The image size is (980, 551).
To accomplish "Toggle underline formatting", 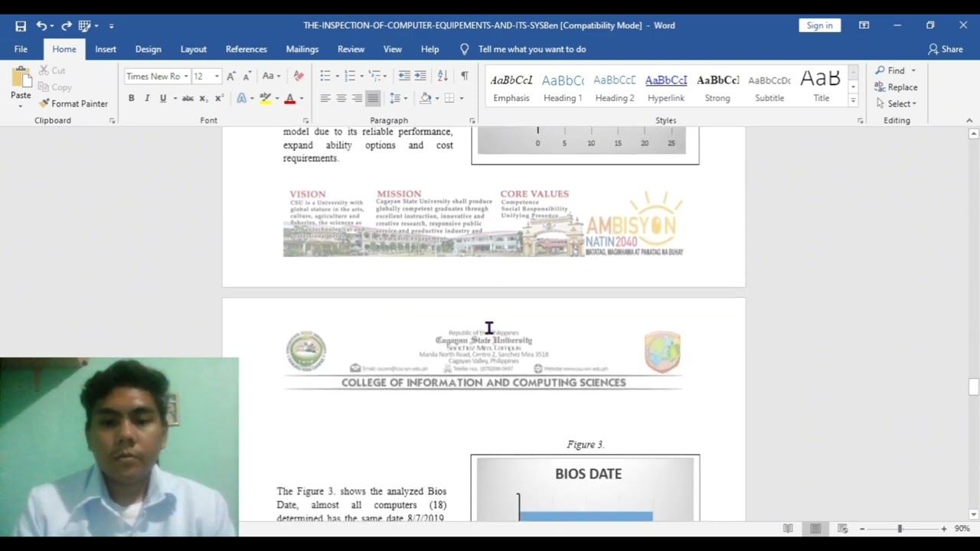I will [x=162, y=98].
